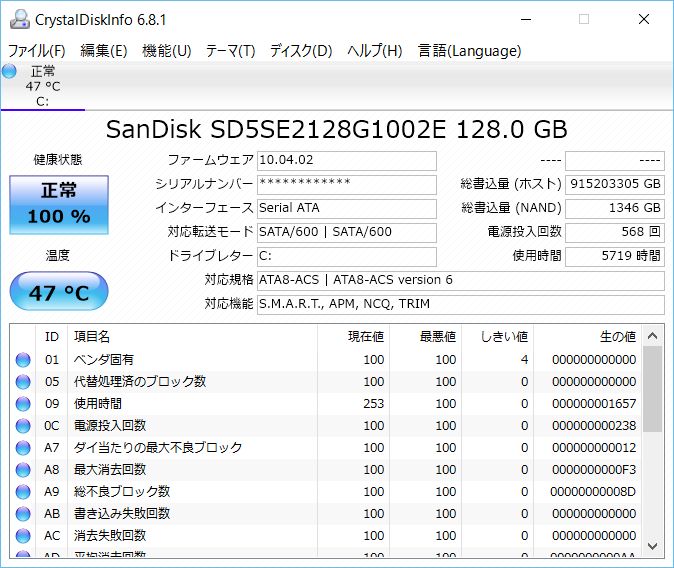Open the ファイル(F) menu

coord(37,51)
